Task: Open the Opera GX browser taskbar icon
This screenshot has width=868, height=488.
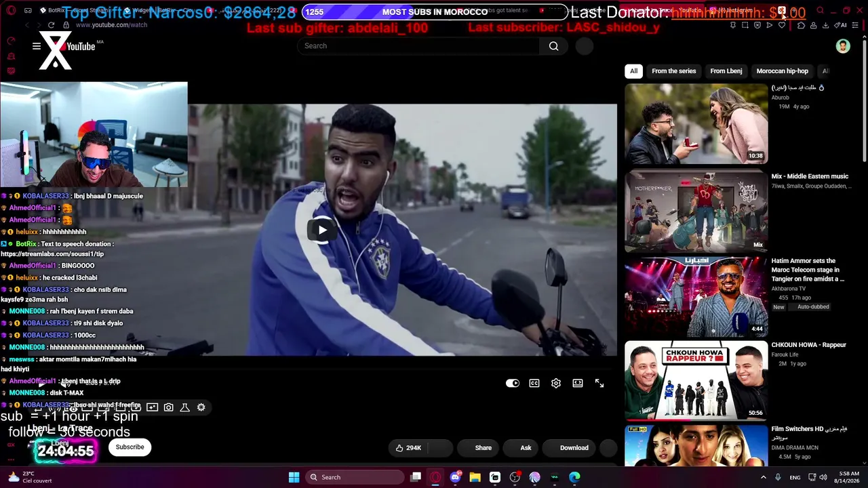Action: 435,477
